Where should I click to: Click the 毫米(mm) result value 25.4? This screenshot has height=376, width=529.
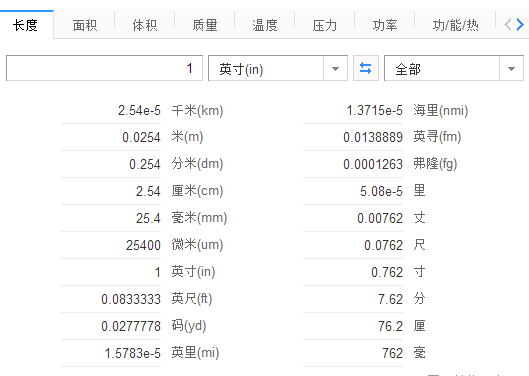pyautogui.click(x=148, y=218)
